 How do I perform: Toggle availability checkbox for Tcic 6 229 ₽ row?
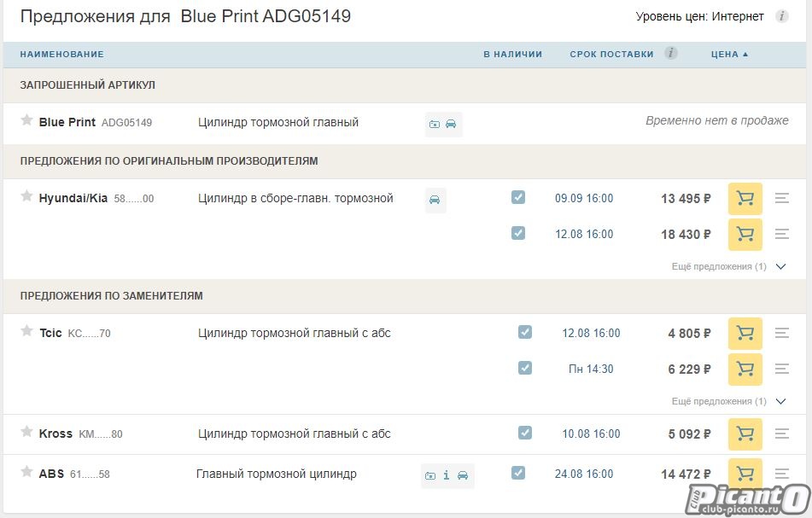click(x=525, y=368)
